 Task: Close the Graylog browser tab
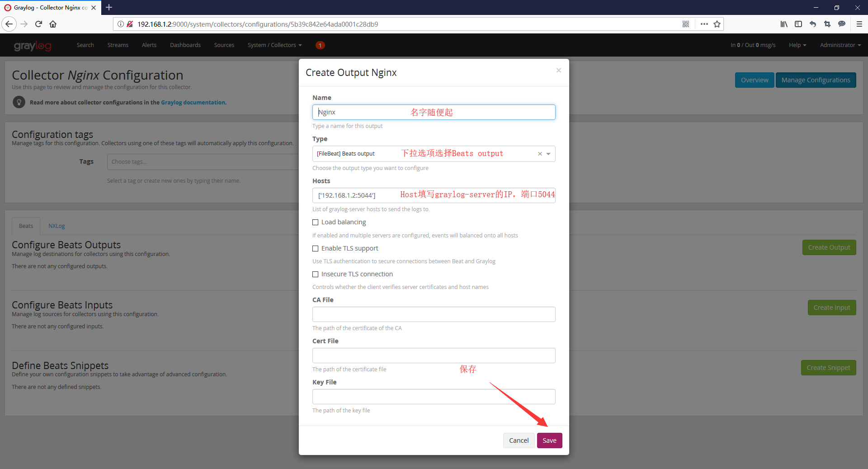coord(94,8)
